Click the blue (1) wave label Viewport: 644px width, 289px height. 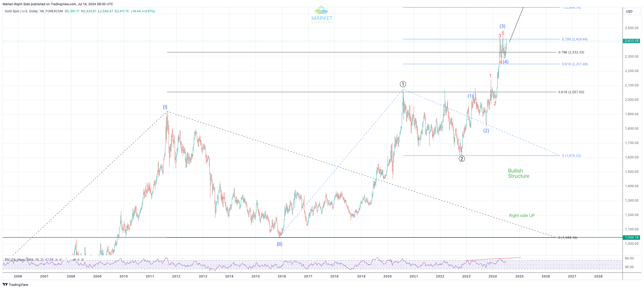pyautogui.click(x=470, y=96)
